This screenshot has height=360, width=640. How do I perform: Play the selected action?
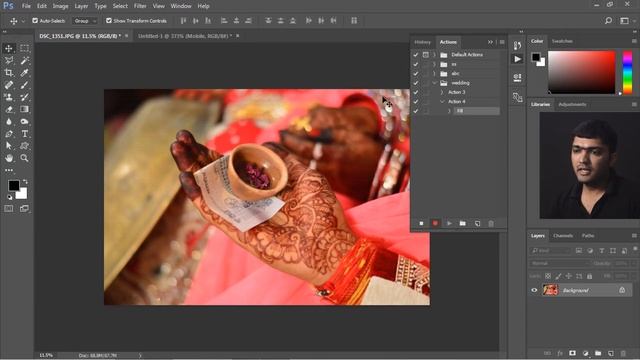tap(449, 223)
